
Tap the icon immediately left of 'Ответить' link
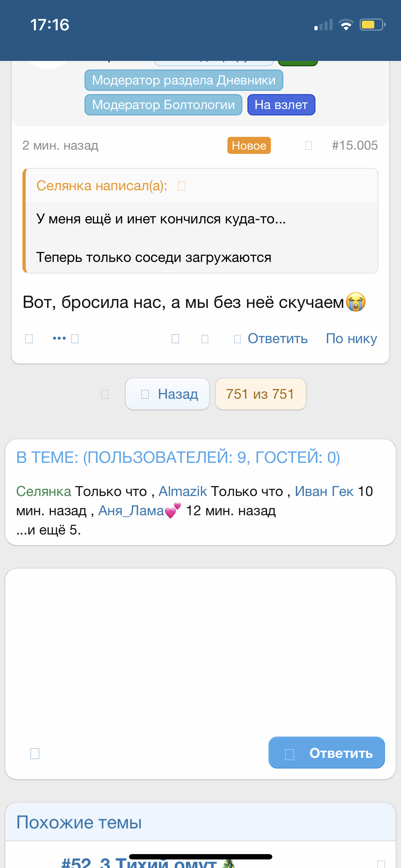[x=237, y=339]
